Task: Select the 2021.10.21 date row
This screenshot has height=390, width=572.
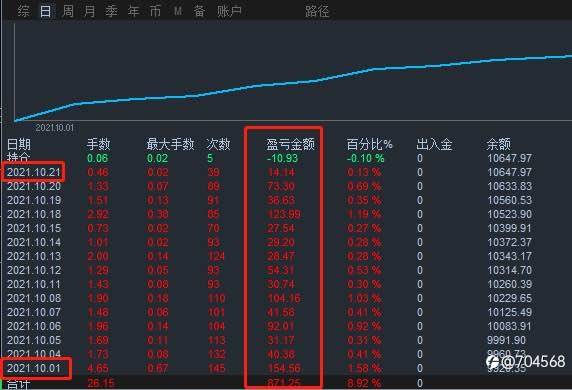Action: 34,172
